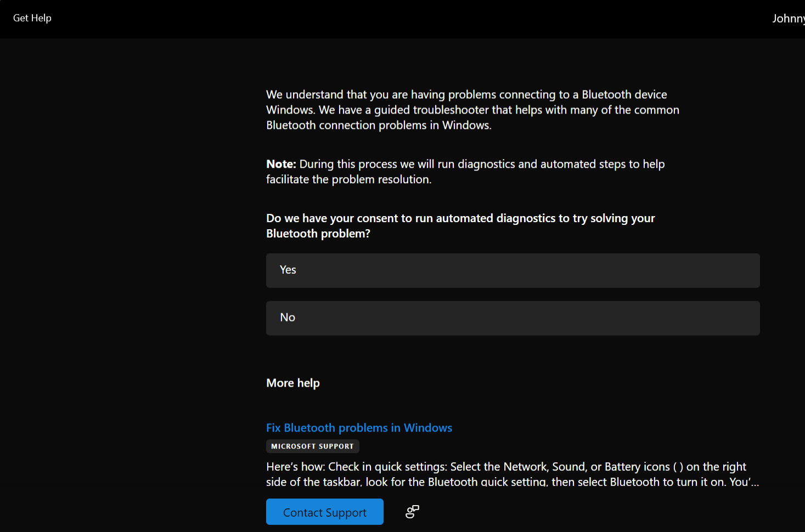The width and height of the screenshot is (805, 532).
Task: Click the Microsoft Support source badge
Action: click(312, 446)
